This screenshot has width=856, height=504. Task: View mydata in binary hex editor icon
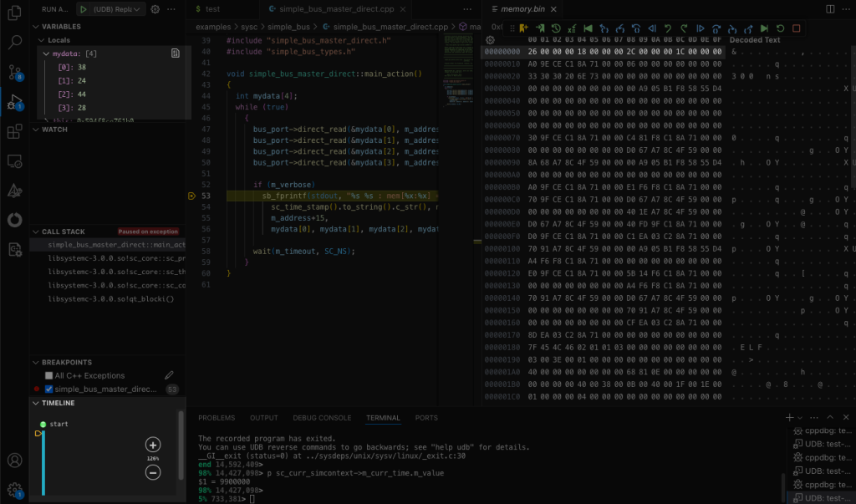(176, 53)
